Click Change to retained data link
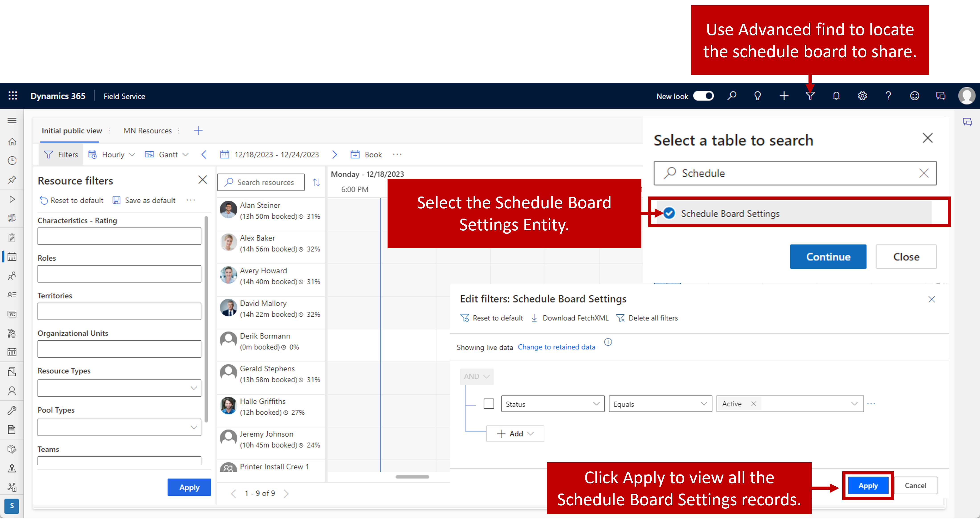This screenshot has height=524, width=980. coord(556,347)
